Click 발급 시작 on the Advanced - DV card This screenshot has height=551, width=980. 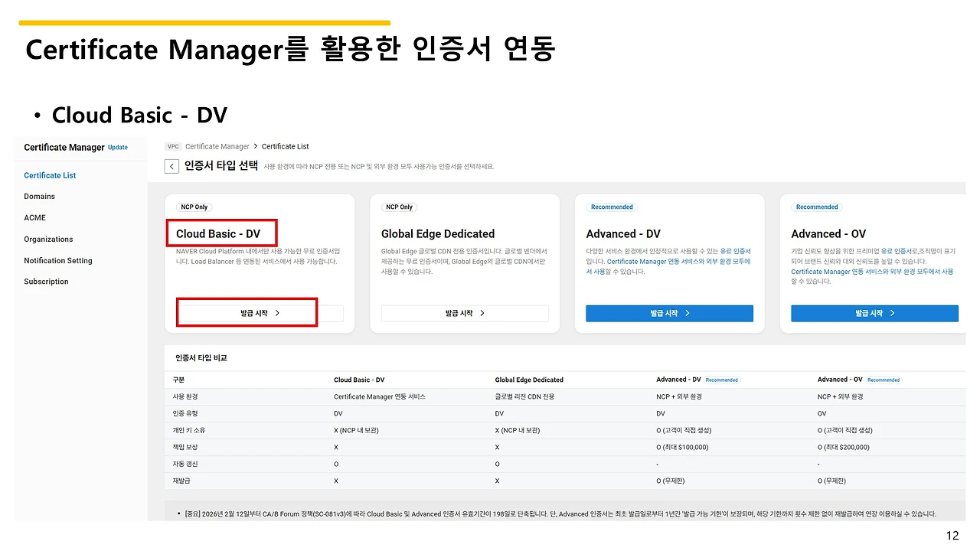tap(670, 313)
